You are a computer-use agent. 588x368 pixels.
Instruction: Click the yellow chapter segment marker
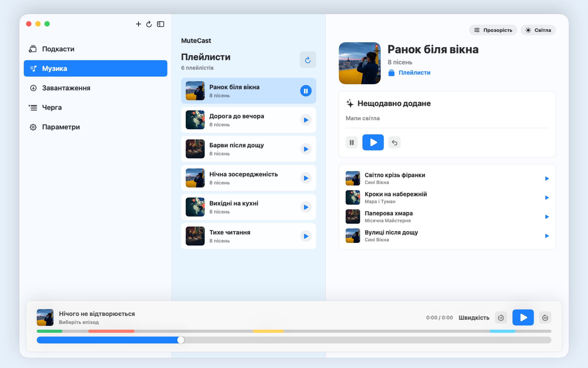point(268,331)
